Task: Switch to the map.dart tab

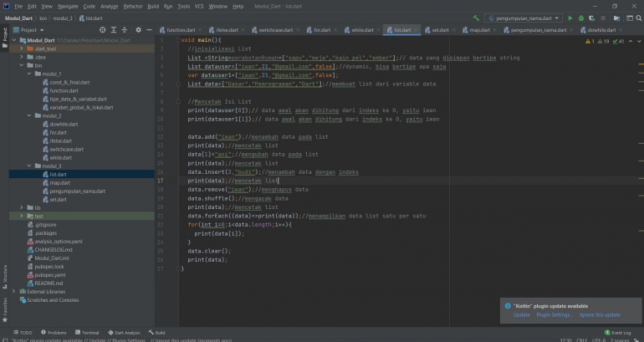Action: (477, 30)
